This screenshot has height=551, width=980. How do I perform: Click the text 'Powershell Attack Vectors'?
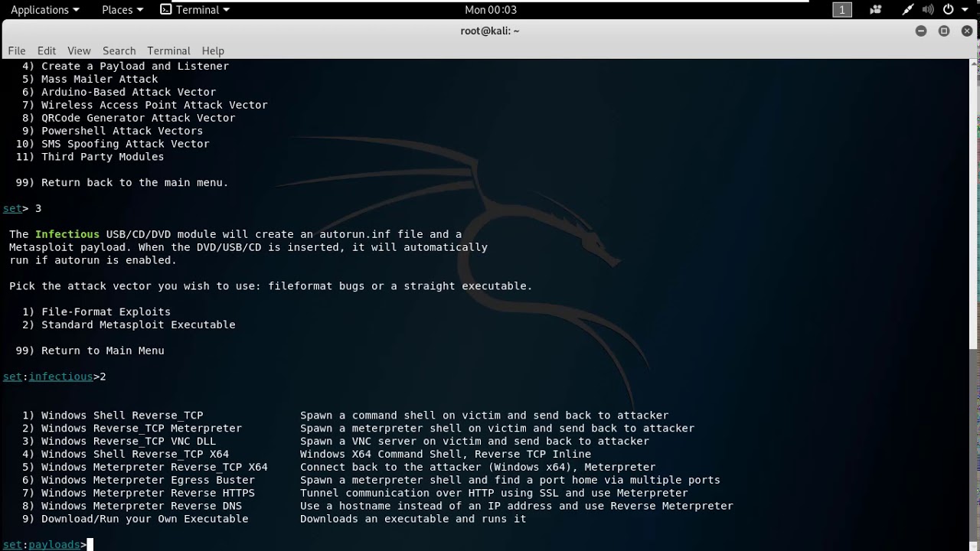[122, 131]
